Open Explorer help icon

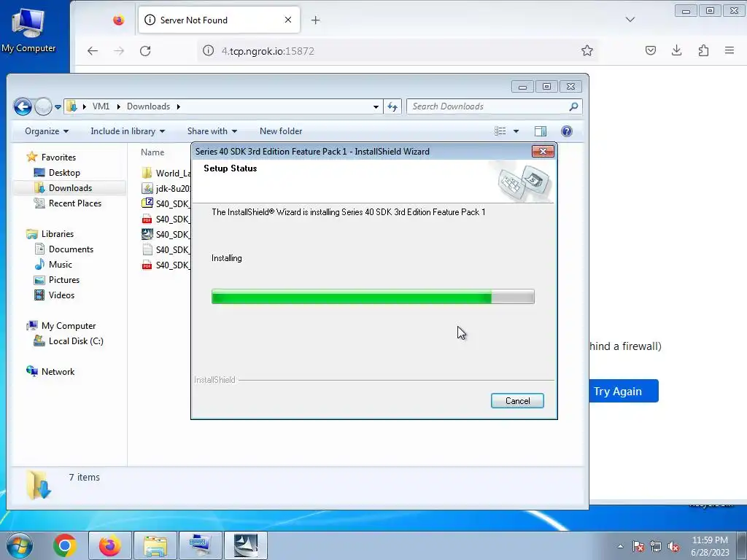566,131
